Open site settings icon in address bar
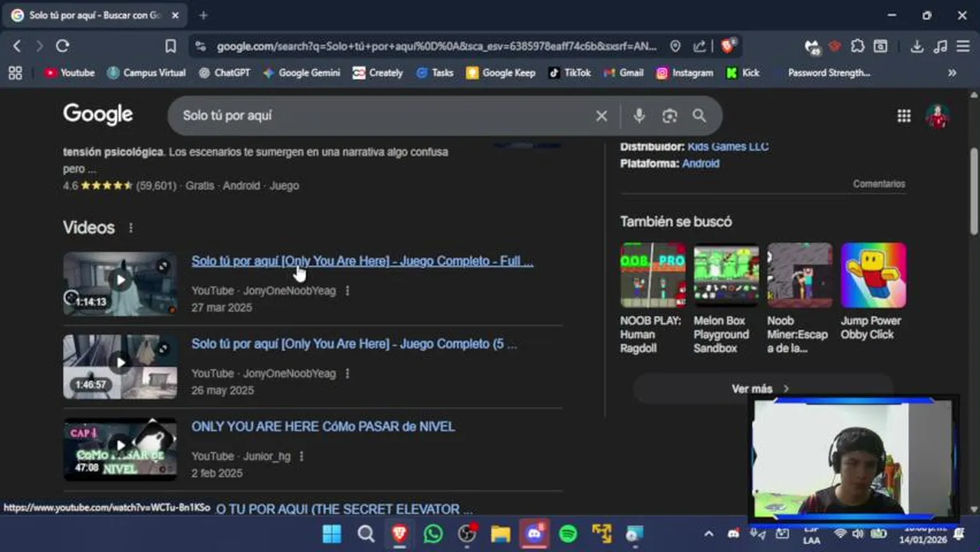Image resolution: width=980 pixels, height=552 pixels. [201, 46]
